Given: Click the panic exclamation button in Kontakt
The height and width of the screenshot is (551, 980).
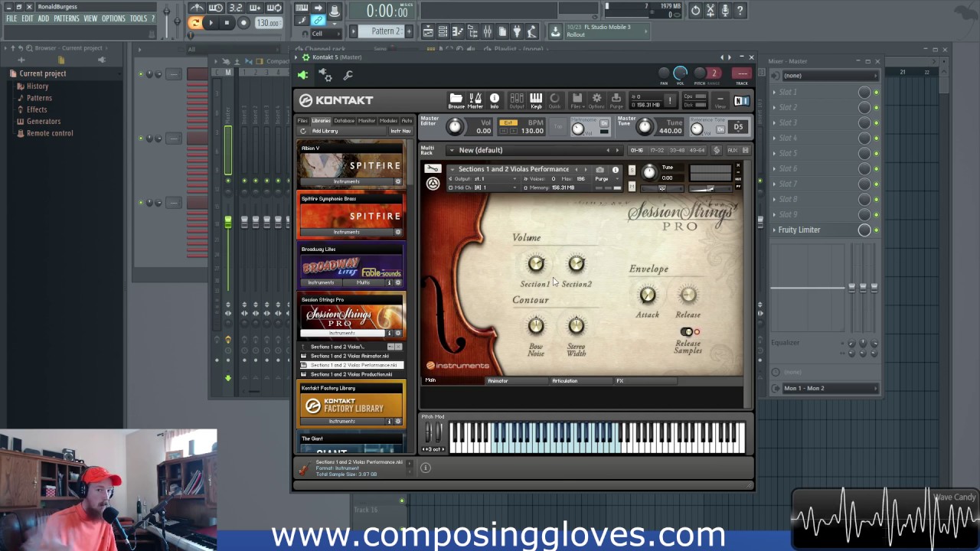Looking at the screenshot, I should coord(669,100).
